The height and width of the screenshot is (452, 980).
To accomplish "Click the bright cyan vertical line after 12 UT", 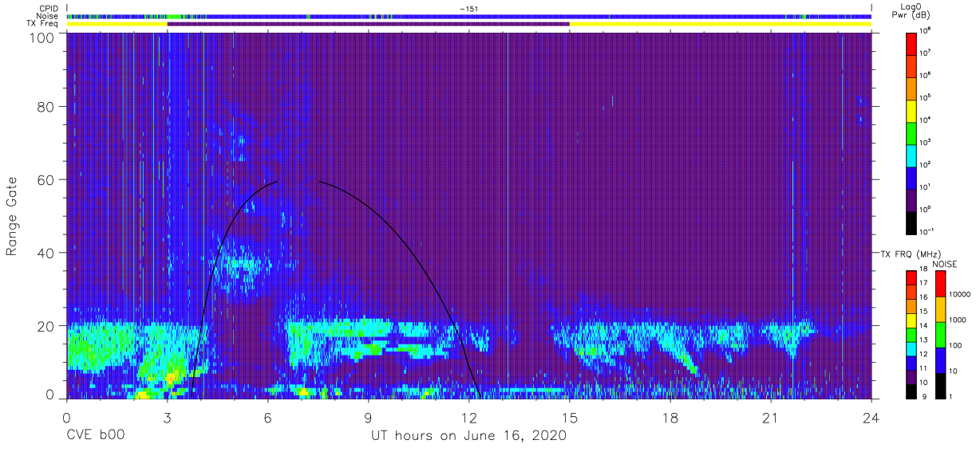I will point(508,215).
